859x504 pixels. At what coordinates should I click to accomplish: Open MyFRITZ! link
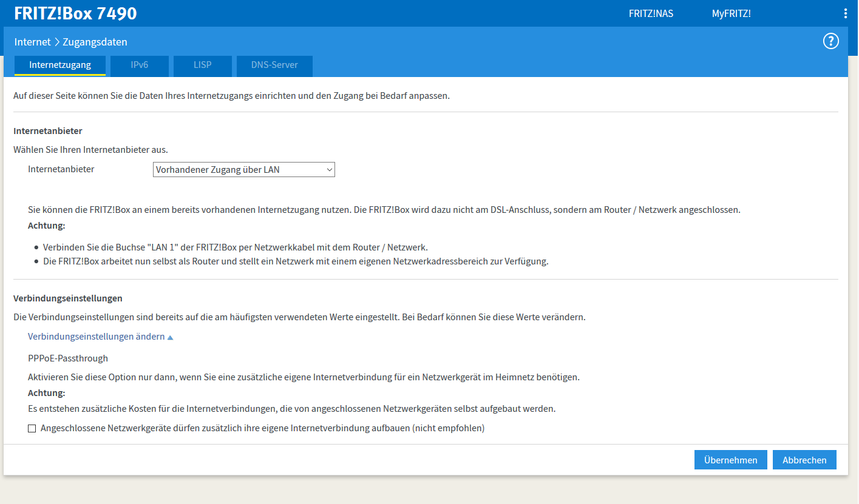pyautogui.click(x=731, y=13)
